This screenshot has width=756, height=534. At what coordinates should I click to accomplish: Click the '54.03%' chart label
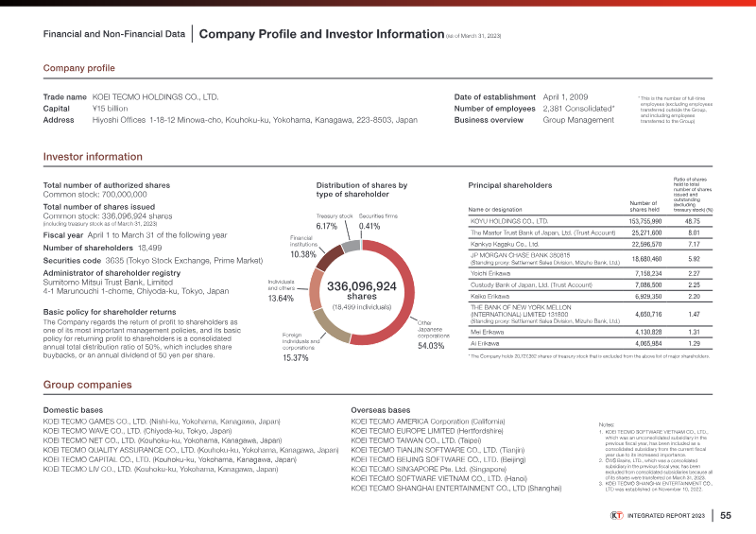tap(431, 346)
